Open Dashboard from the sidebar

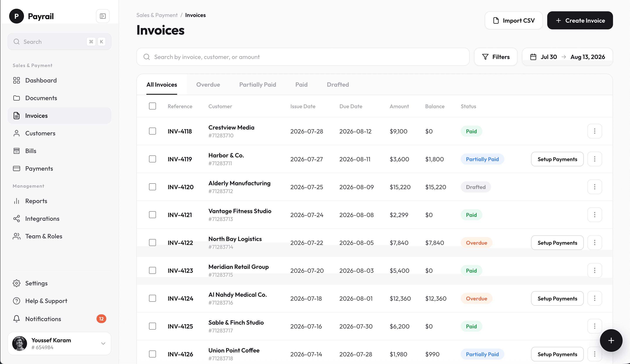coord(59,81)
